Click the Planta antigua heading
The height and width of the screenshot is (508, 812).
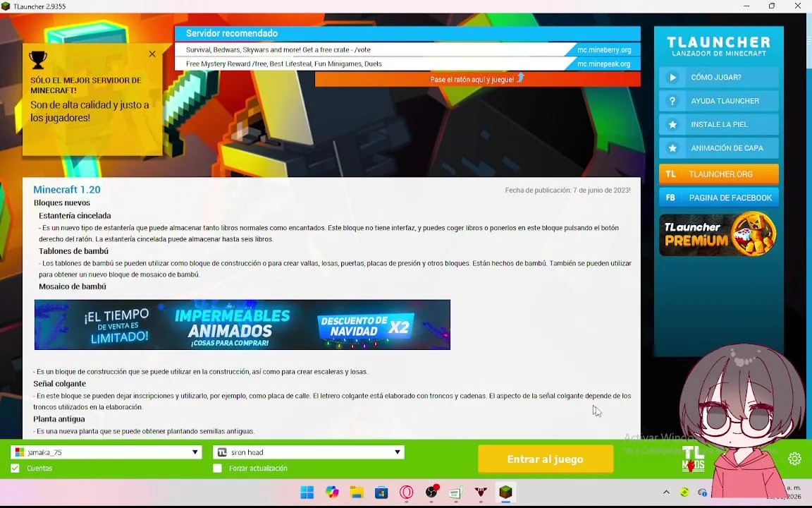pos(59,419)
